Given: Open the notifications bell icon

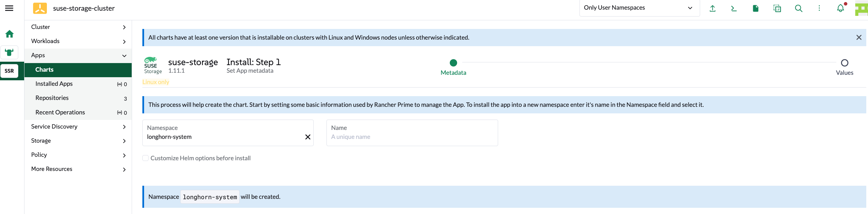Looking at the screenshot, I should (x=840, y=8).
